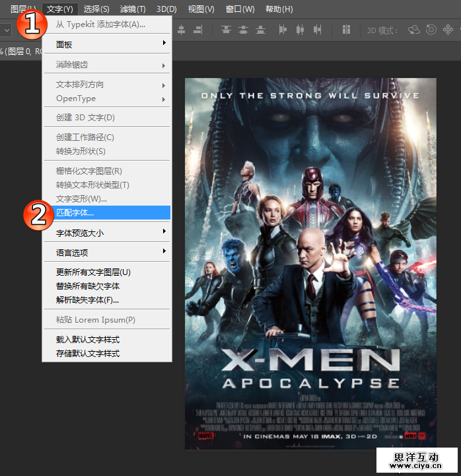Click 更新所有文字图层(U) menu entry

click(93, 272)
